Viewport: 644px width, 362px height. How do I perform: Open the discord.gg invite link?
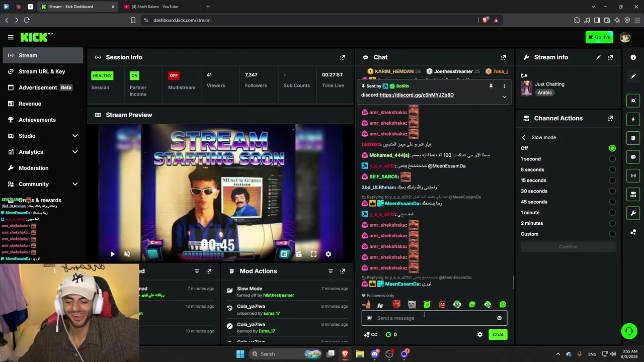(x=417, y=95)
